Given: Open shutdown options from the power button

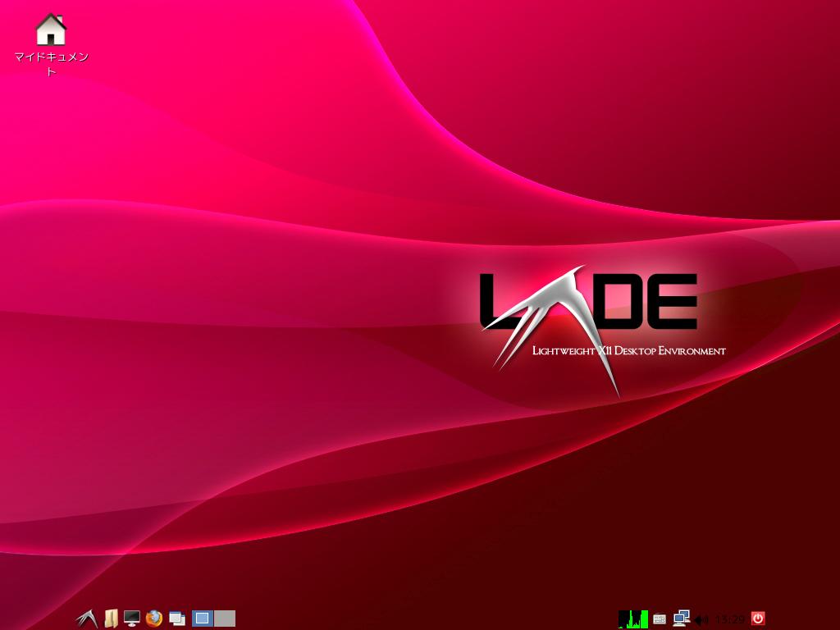Looking at the screenshot, I should 757,619.
